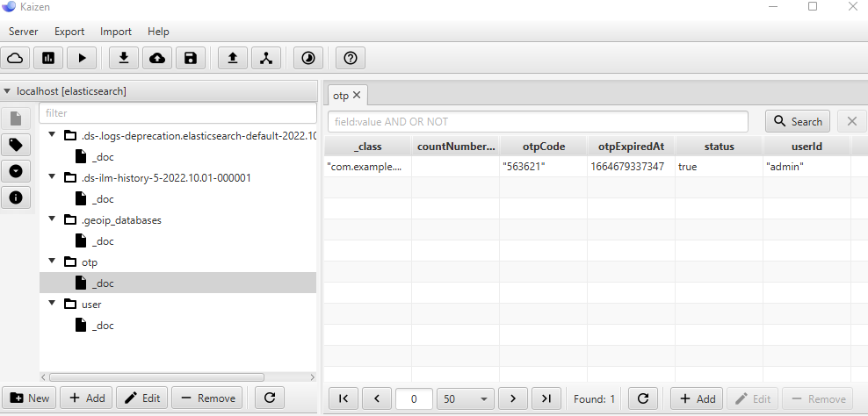Viewport: 868px width, 416px height.
Task: Click the play run toolbar button
Action: pyautogui.click(x=82, y=58)
